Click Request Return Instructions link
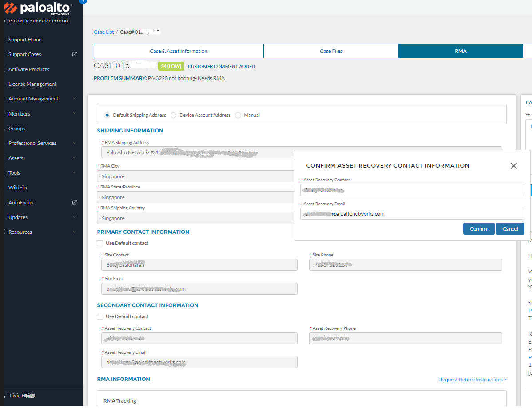This screenshot has width=532, height=408. click(472, 380)
